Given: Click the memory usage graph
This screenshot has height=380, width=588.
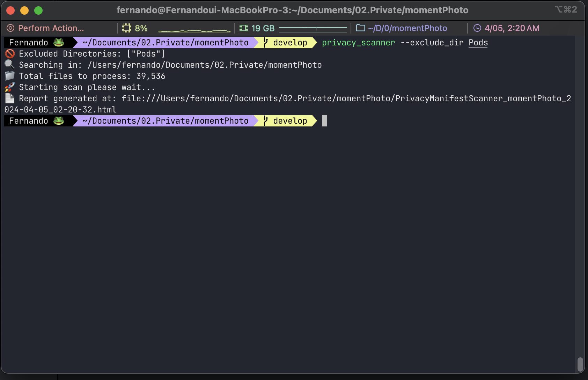Looking at the screenshot, I should coord(313,28).
